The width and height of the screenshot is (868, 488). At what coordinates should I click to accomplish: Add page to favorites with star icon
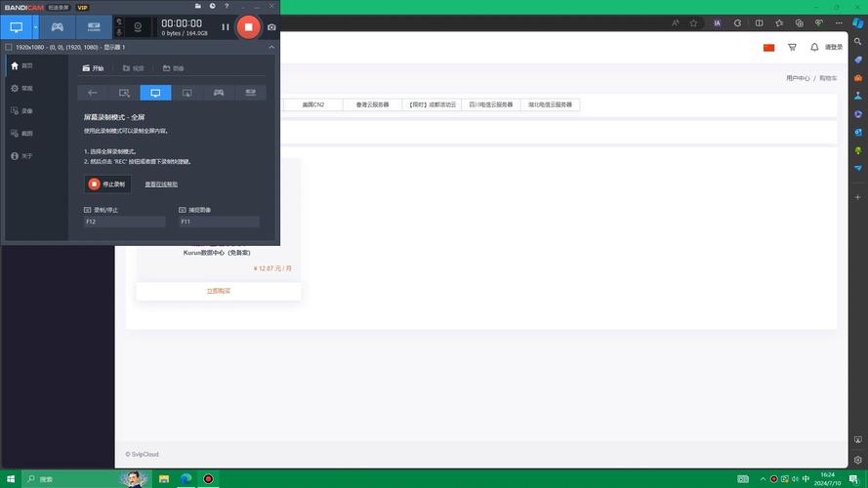[693, 23]
